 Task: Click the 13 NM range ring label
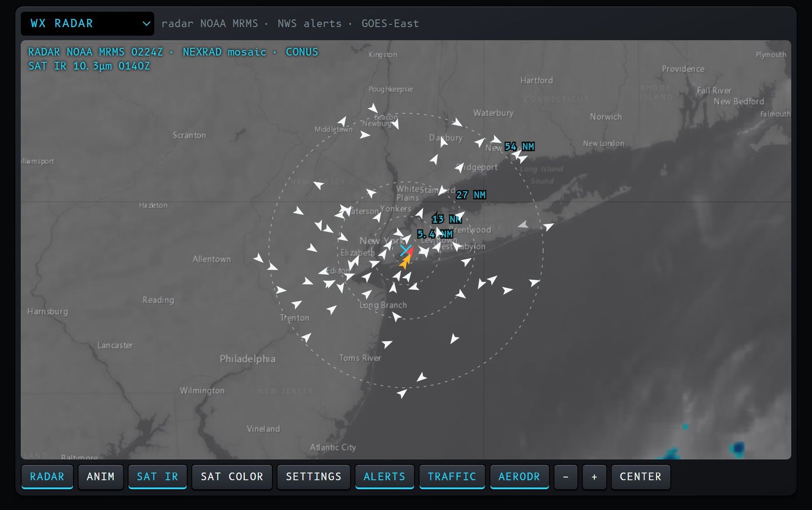[447, 219]
